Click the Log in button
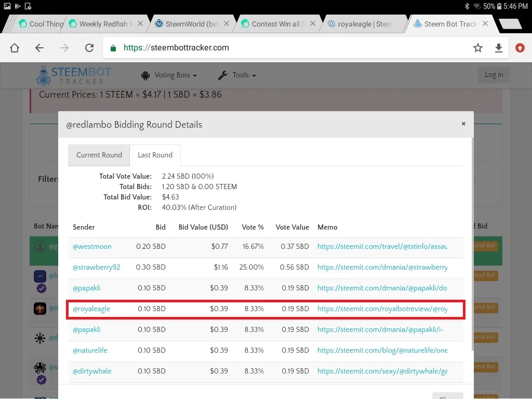The height and width of the screenshot is (399, 532). [494, 75]
